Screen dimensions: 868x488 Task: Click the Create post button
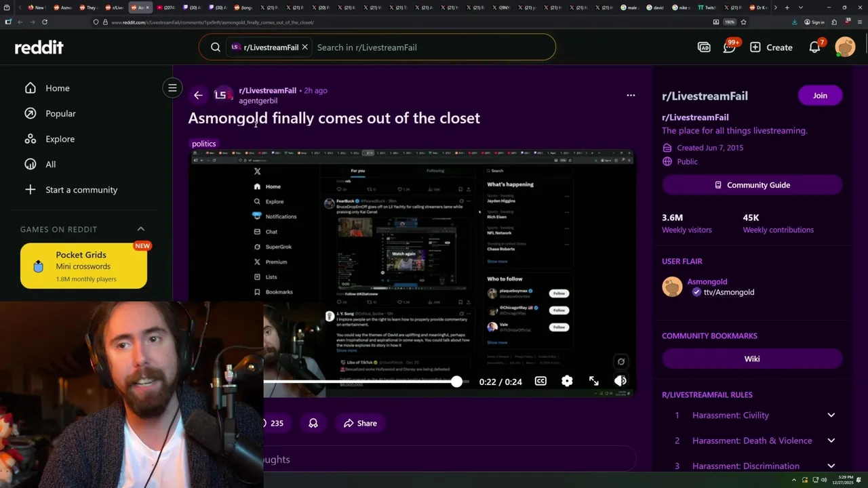click(771, 47)
